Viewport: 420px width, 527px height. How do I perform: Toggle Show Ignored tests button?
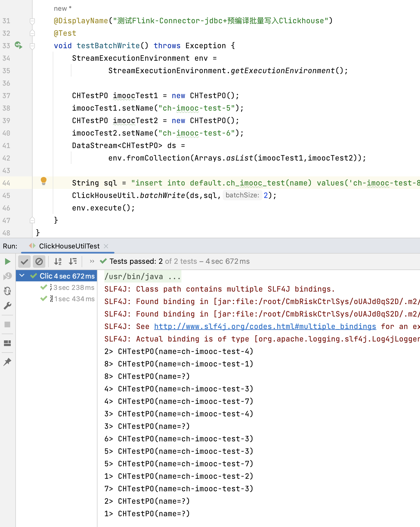[39, 261]
